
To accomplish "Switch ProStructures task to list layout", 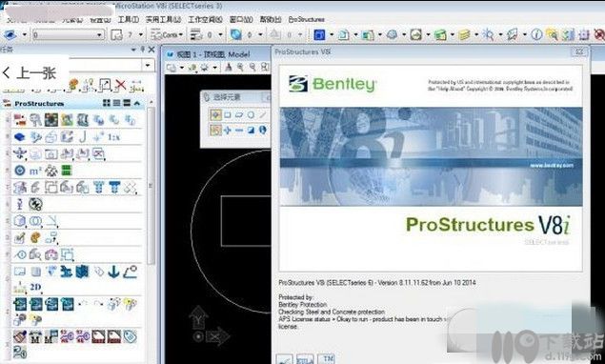I will [x=116, y=103].
